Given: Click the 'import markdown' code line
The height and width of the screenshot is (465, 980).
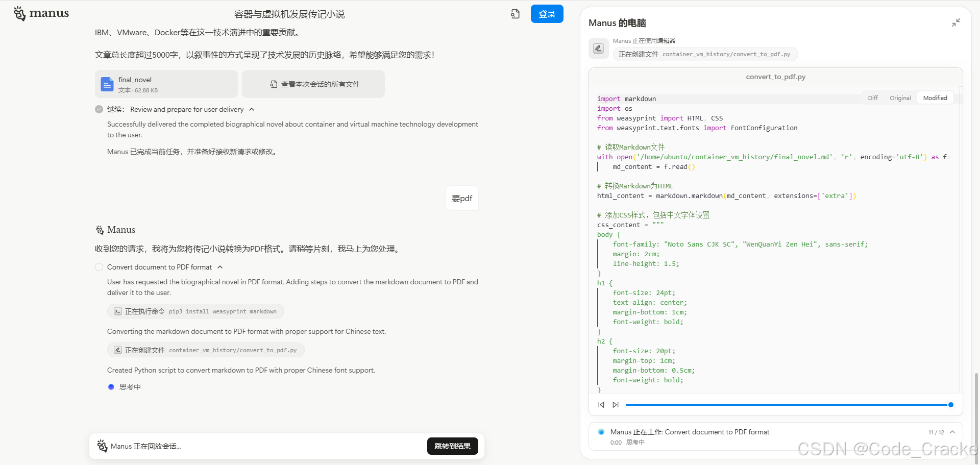Looking at the screenshot, I should pyautogui.click(x=626, y=99).
